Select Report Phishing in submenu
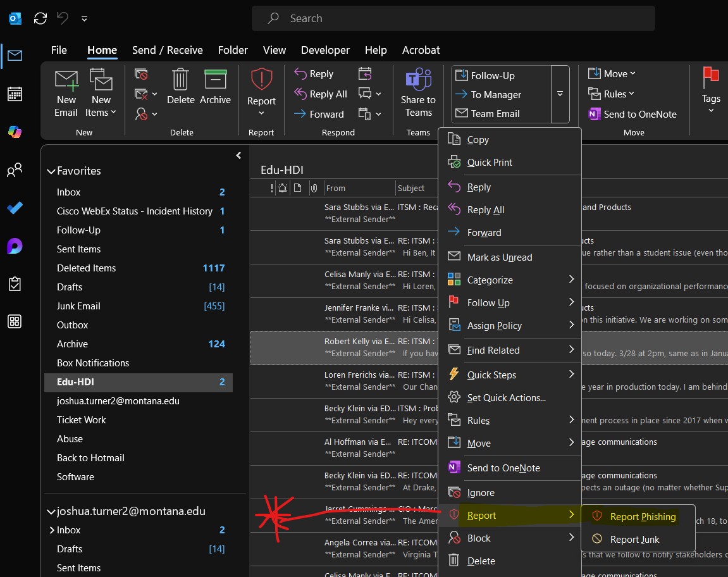The height and width of the screenshot is (577, 728). (x=638, y=517)
